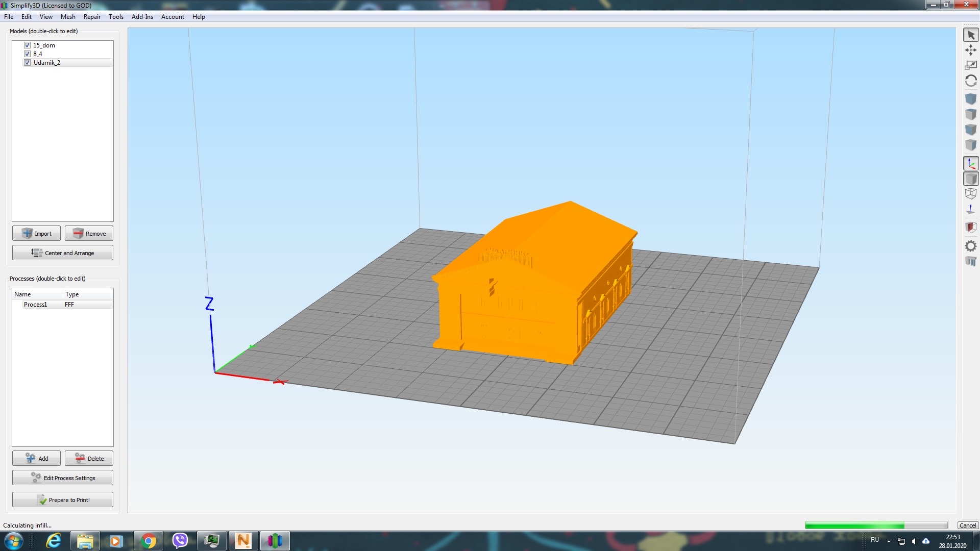This screenshot has height=551, width=980.
Task: Open the Add-Ins menu
Action: pos(142,17)
